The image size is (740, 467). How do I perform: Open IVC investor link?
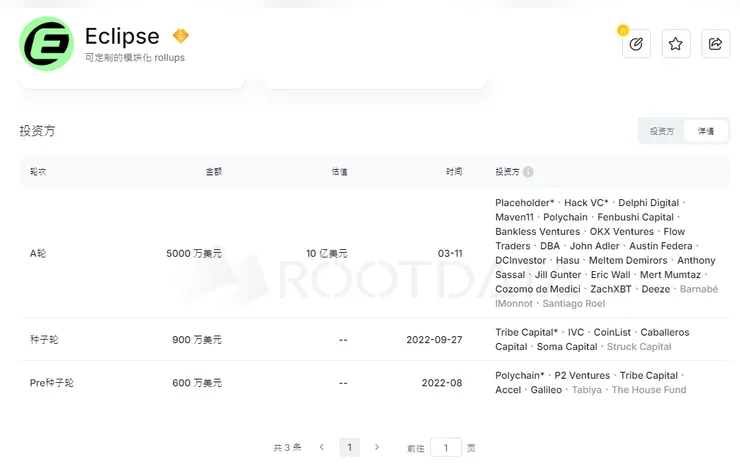click(x=576, y=332)
